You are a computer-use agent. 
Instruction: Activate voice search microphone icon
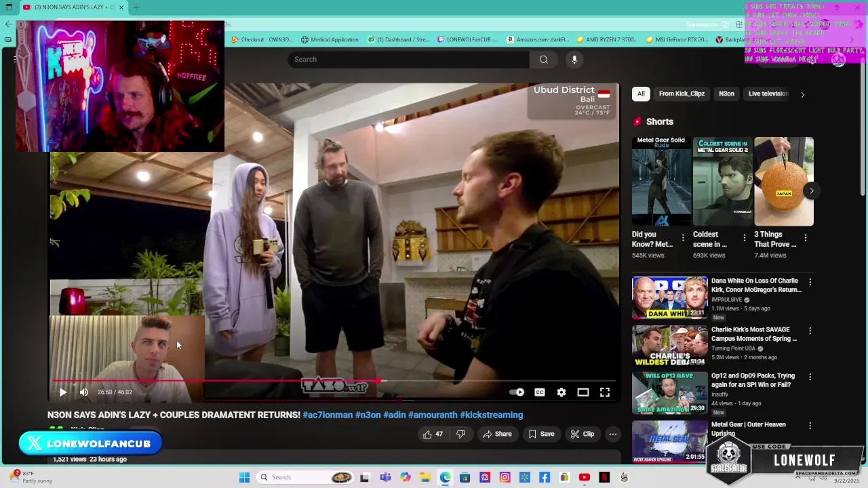[574, 60]
